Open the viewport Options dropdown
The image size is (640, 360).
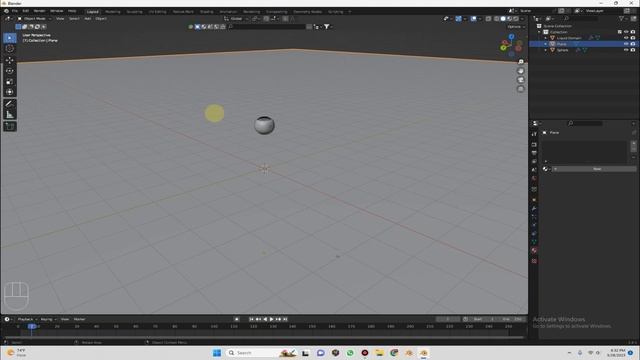pyautogui.click(x=516, y=27)
